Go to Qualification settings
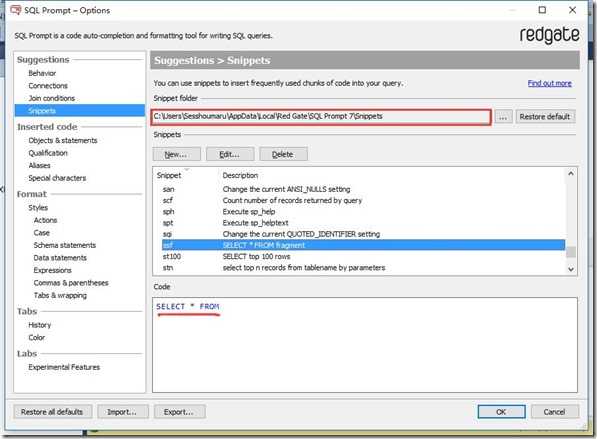Viewport: 597px width, 439px height. [48, 153]
